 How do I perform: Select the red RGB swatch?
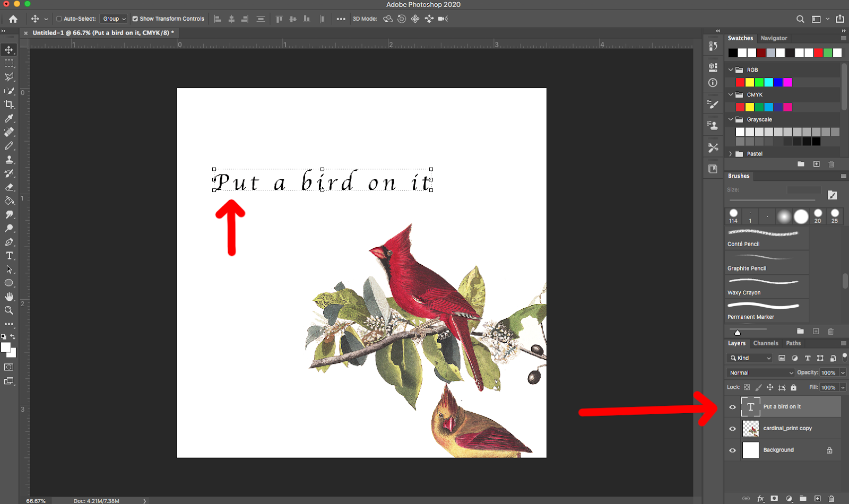point(739,82)
